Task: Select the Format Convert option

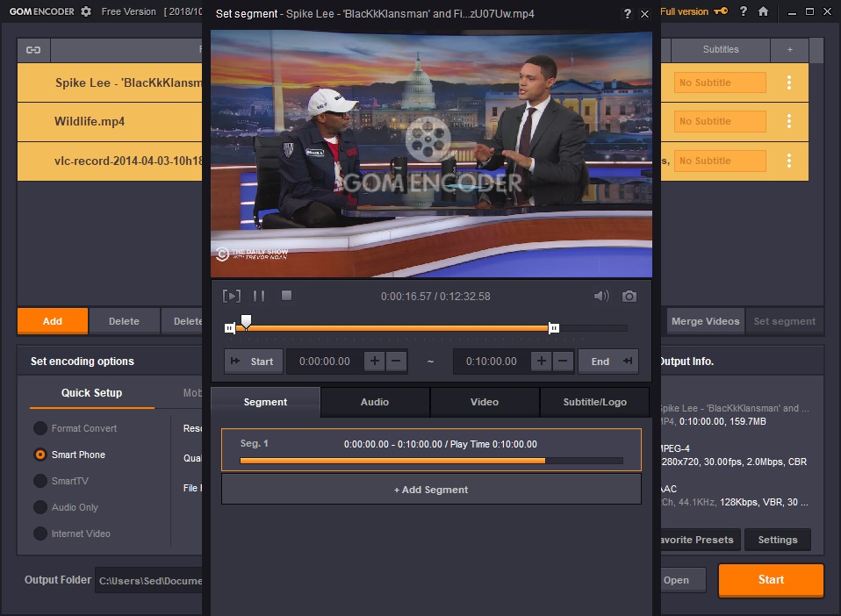Action: click(x=75, y=428)
